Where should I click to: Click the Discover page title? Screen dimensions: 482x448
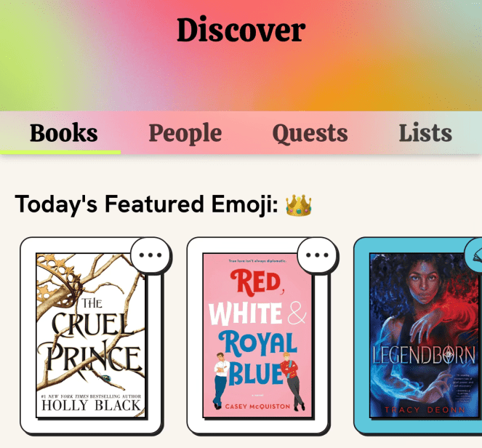241,30
